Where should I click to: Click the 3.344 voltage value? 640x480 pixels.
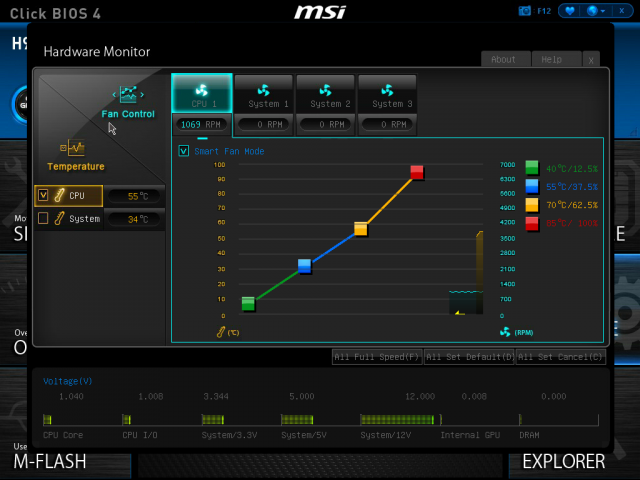click(x=216, y=396)
